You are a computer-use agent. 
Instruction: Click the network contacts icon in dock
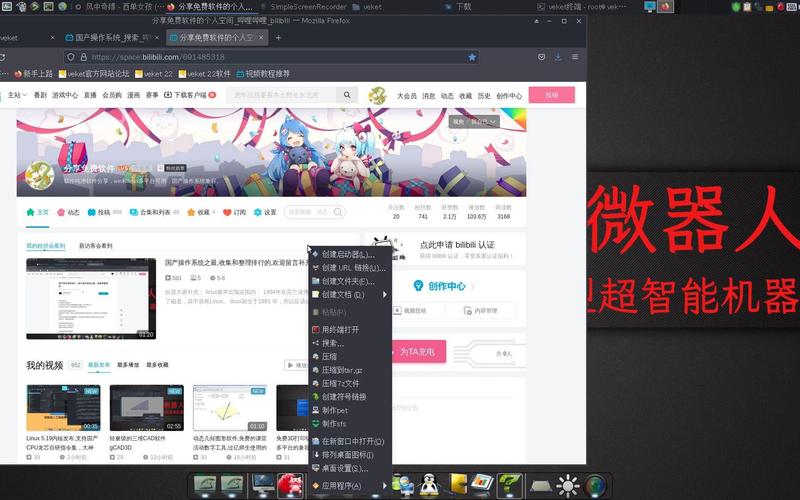pyautogui.click(x=404, y=485)
